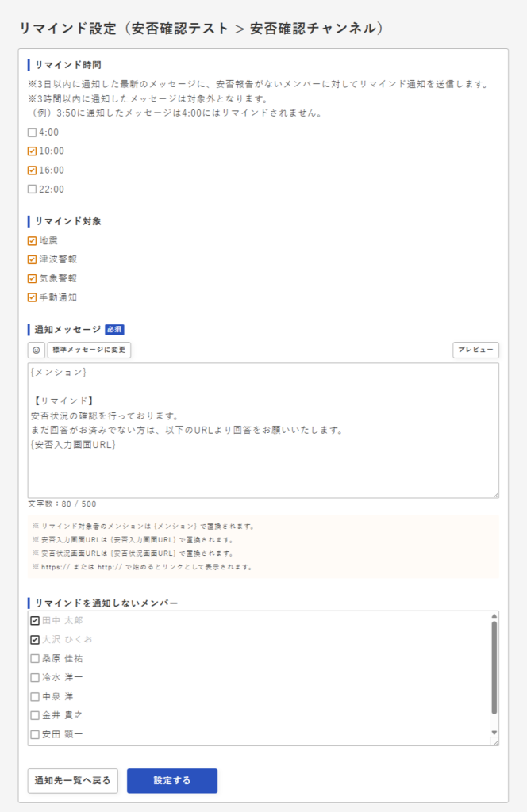Click the member list scroll-down arrow
The image size is (527, 812).
point(494,733)
